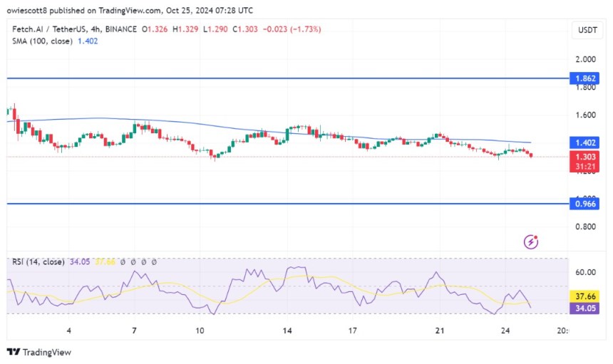Screen dimensions: 613x364
Task: Click the TradingView logo icon
Action: [x=14, y=352]
